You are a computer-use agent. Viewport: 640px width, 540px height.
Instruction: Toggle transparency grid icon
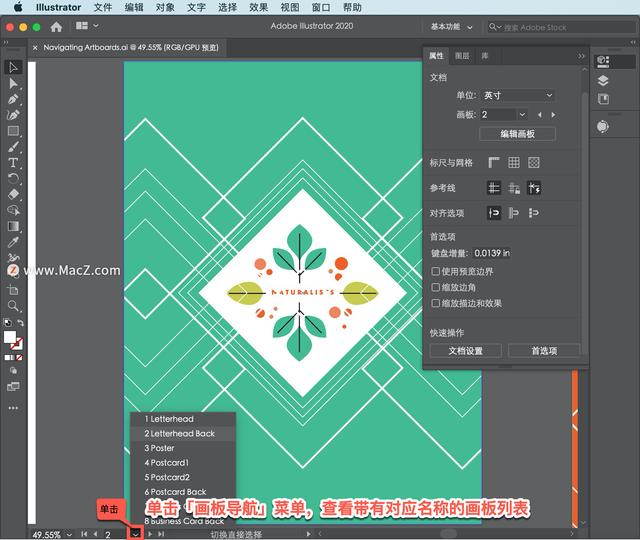[x=534, y=162]
